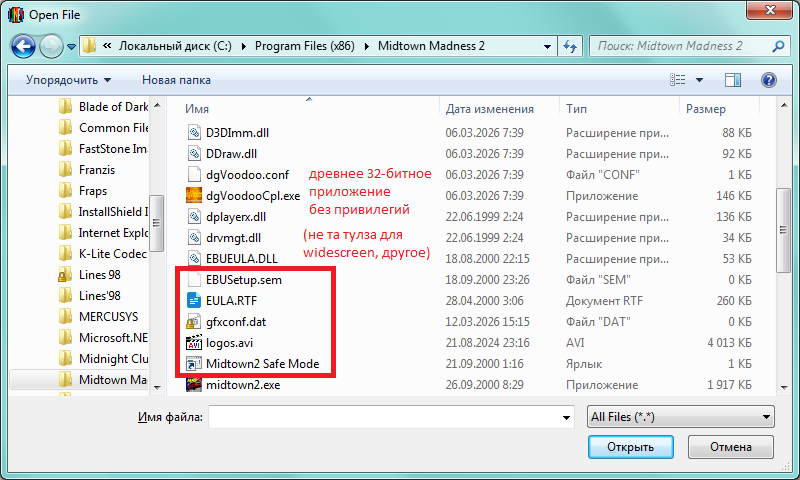Viewport: 800px width, 480px height.
Task: Click file list scroll up arrow
Action: coord(784,105)
